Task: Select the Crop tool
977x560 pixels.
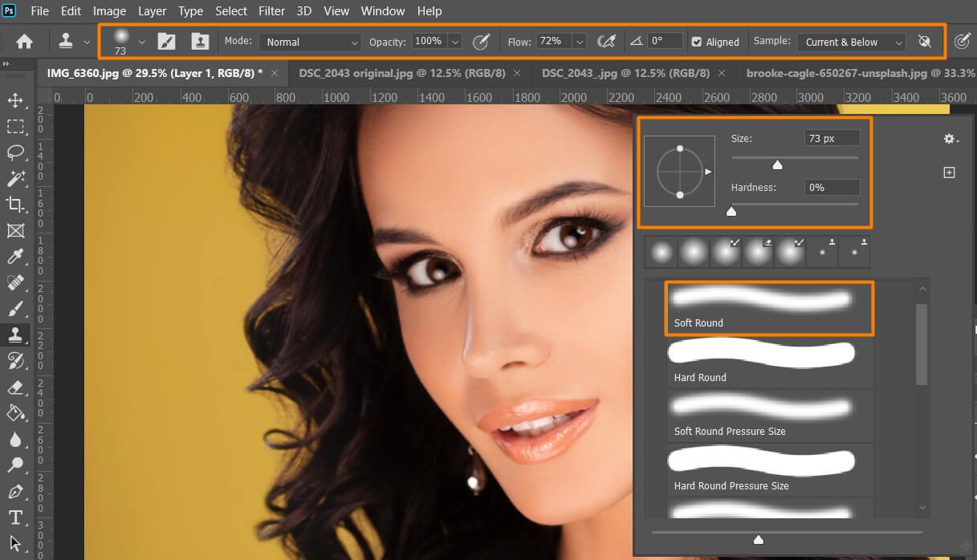Action: click(17, 205)
